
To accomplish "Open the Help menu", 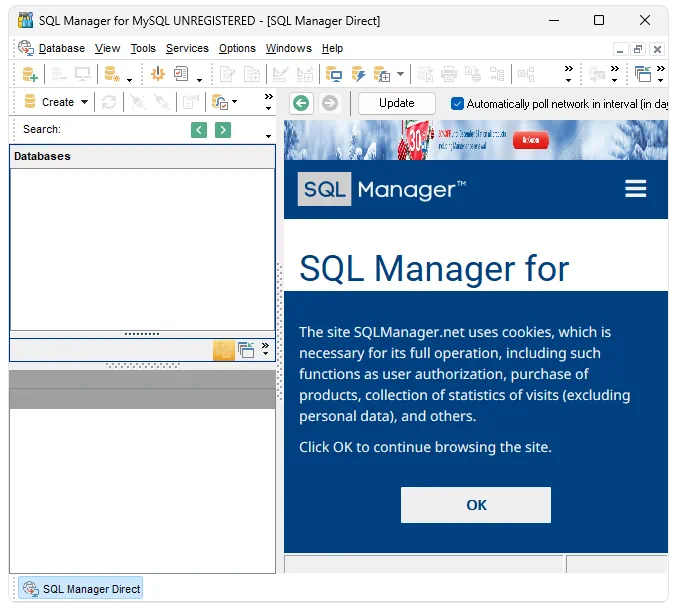I will tap(332, 48).
